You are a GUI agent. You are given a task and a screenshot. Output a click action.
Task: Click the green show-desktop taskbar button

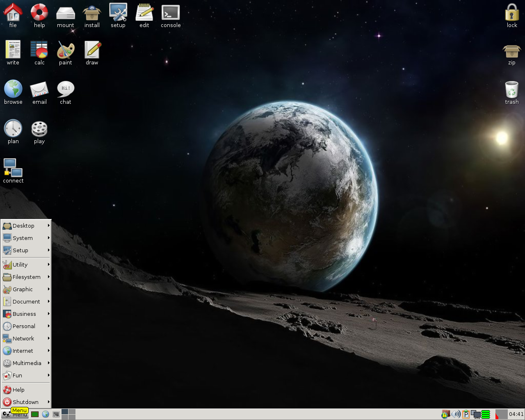[35, 414]
